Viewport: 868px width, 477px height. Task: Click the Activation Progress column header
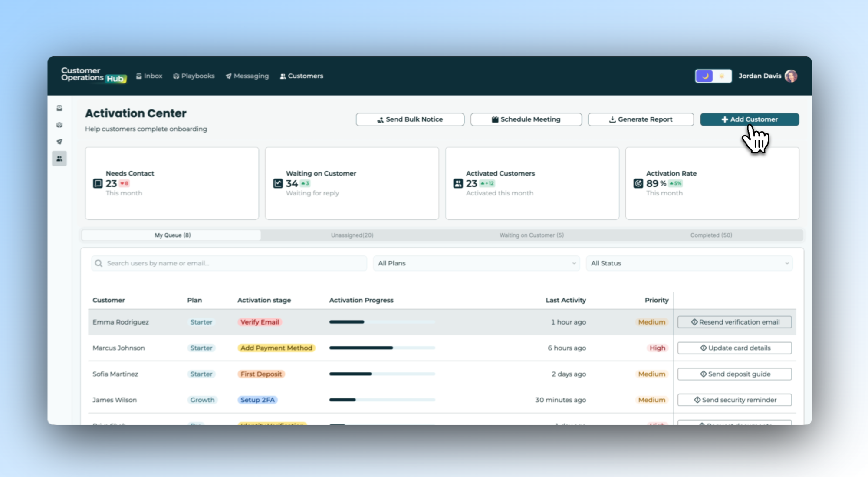tap(361, 300)
